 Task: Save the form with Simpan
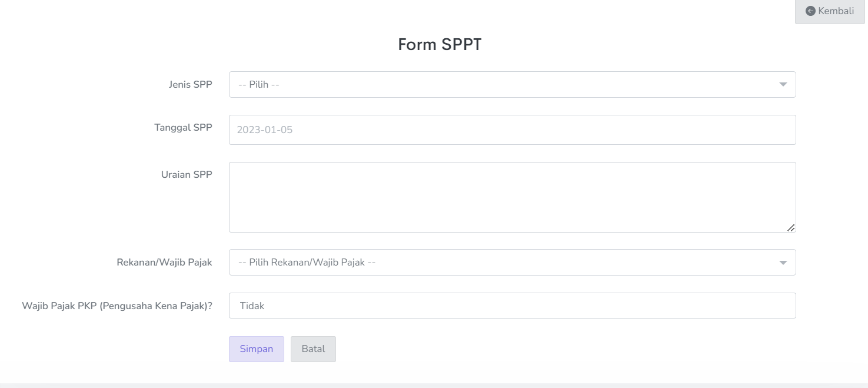pos(257,349)
